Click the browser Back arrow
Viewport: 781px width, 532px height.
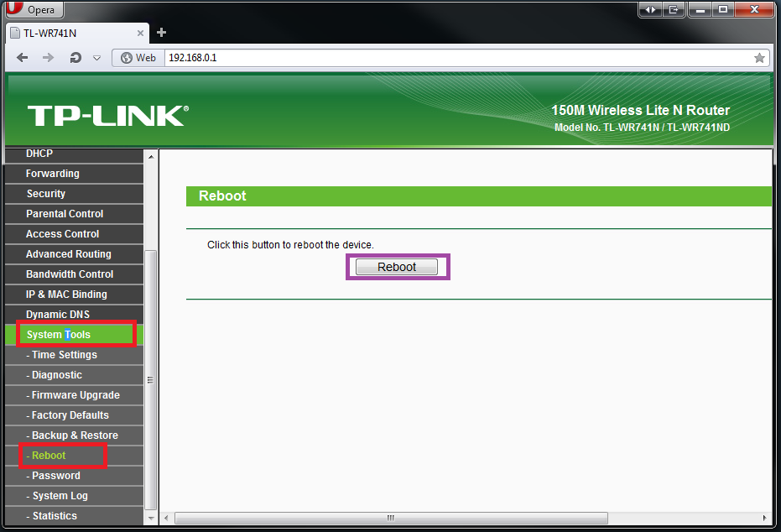pos(23,57)
